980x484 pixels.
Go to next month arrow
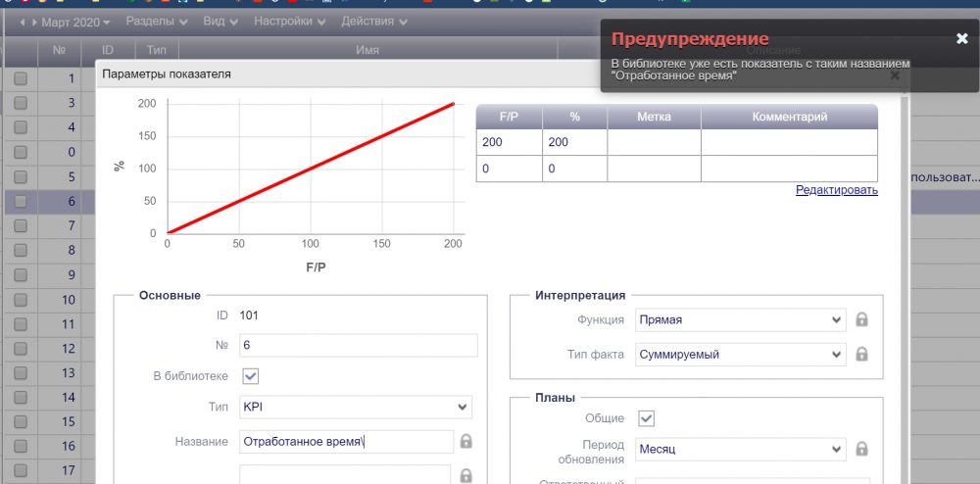click(x=34, y=23)
